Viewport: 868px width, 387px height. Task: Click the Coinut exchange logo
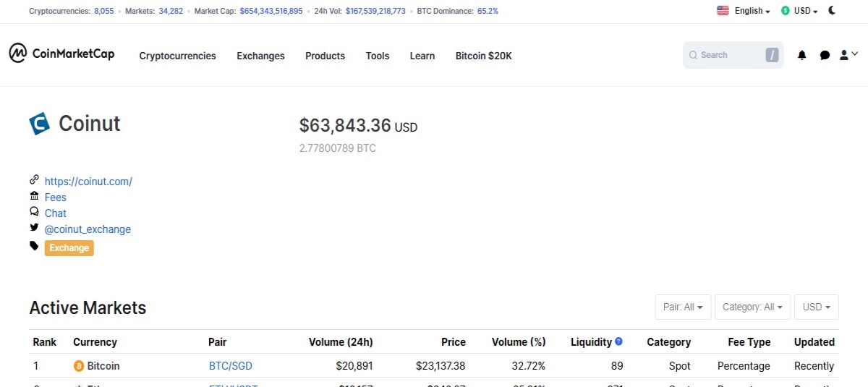coord(39,124)
